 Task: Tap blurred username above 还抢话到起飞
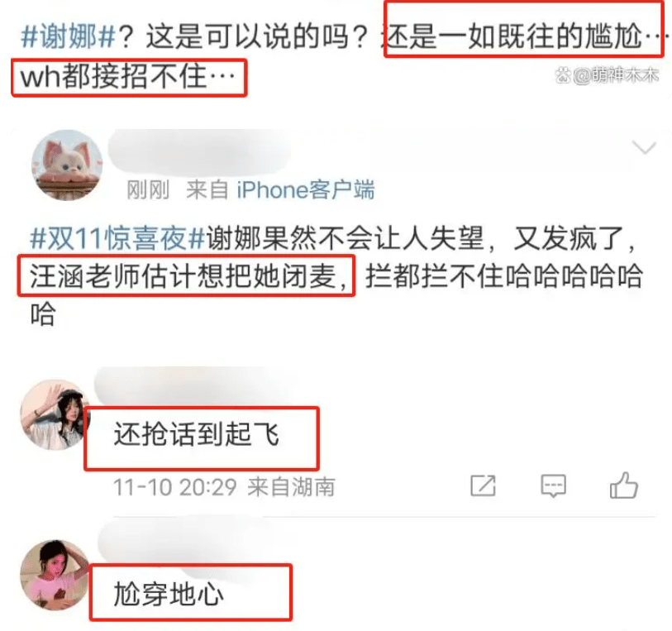click(x=195, y=387)
